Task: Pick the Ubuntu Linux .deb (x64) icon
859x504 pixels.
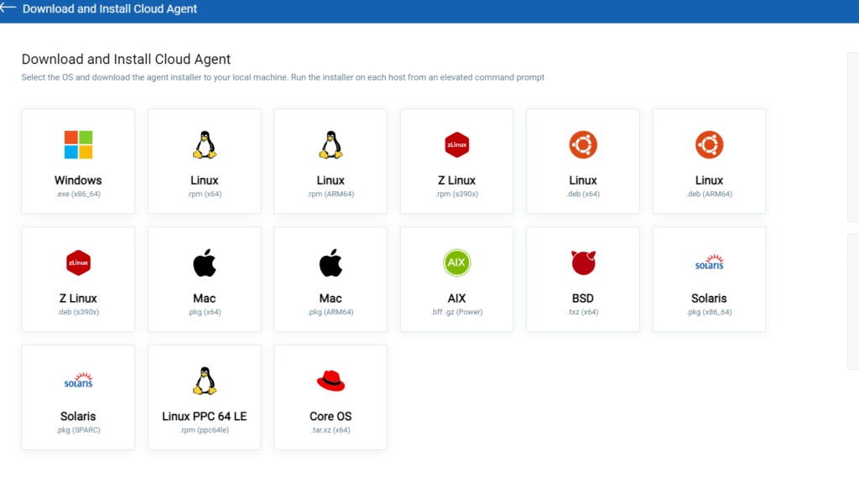Action: (583, 144)
